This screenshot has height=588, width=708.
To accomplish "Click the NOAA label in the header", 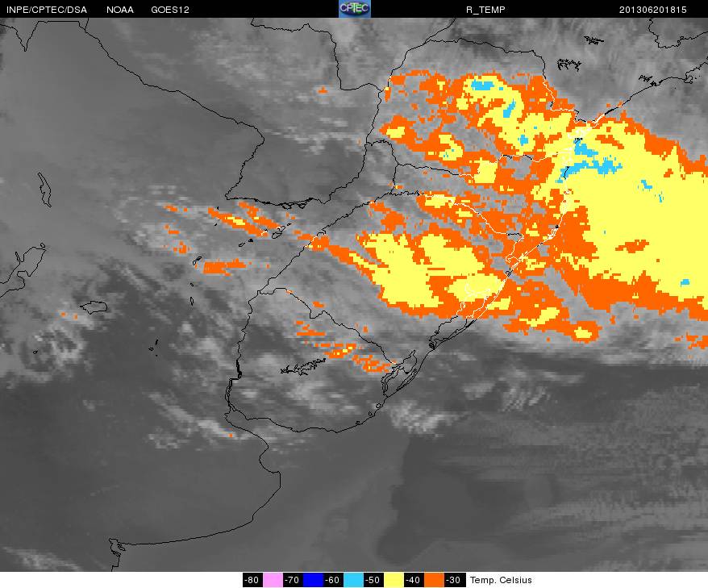I will click(120, 10).
